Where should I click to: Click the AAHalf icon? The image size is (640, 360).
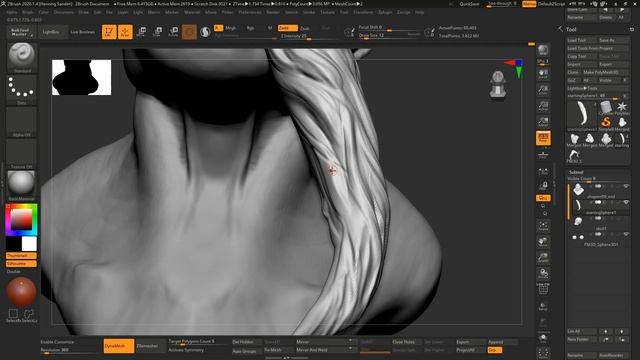[x=543, y=122]
